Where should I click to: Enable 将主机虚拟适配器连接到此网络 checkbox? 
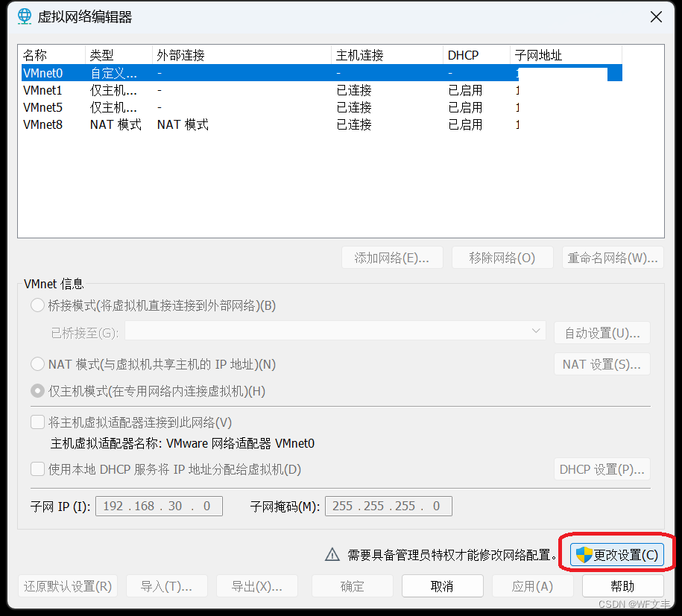click(37, 422)
